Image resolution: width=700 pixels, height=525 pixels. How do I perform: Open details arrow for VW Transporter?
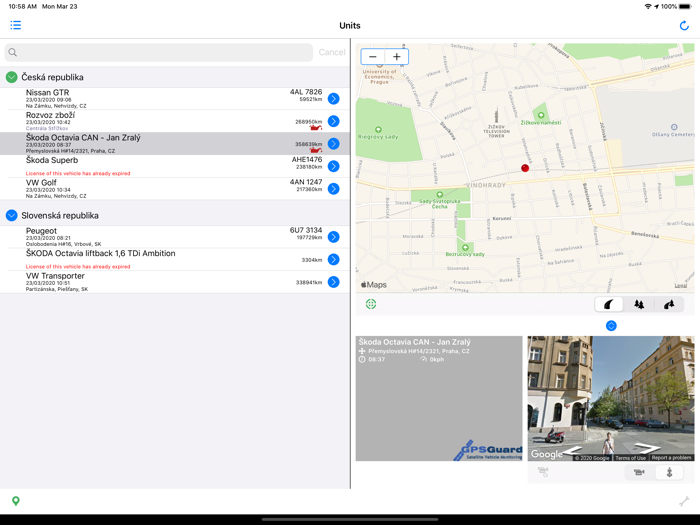[333, 282]
